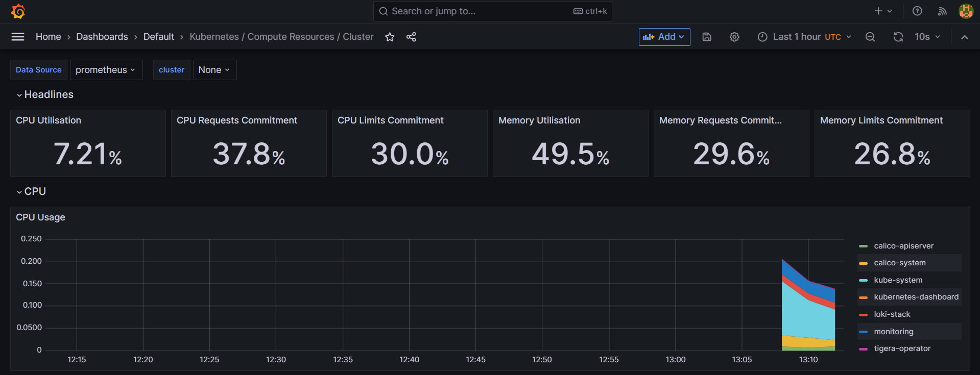Viewport: 980px width, 375px height.
Task: Open the Memory Utilisation panel title
Action: coord(539,120)
